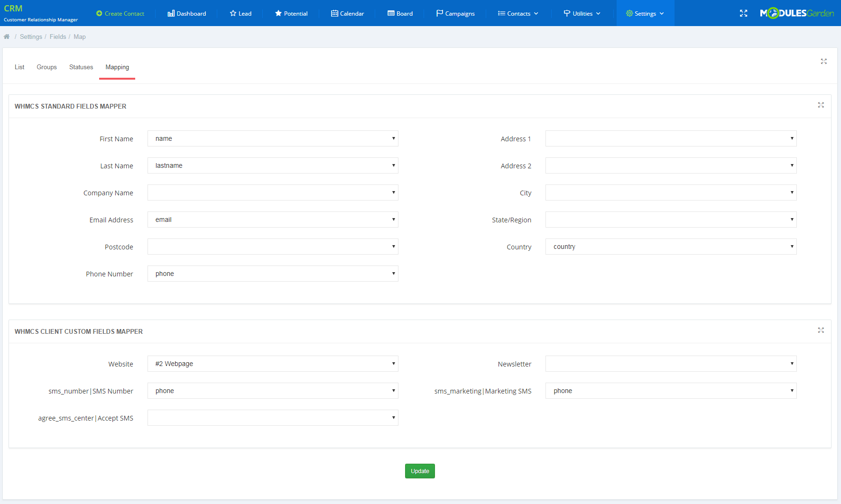Open the Contacts dropdown menu
Screen dimensions: 841x504
[518, 13]
